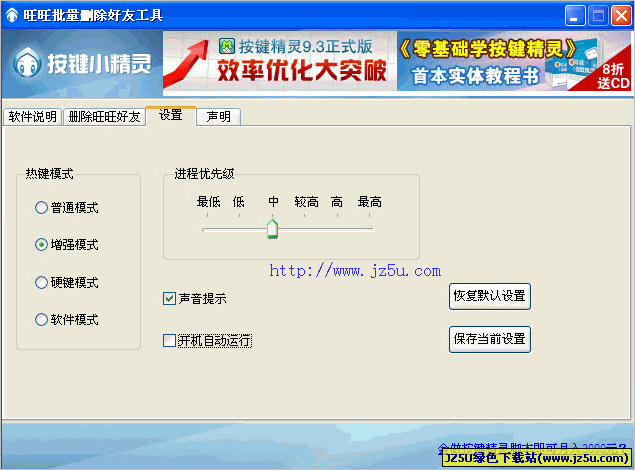Select 增强模式 hotkey mode
Viewport: 635px width, 470px height.
pyautogui.click(x=42, y=244)
